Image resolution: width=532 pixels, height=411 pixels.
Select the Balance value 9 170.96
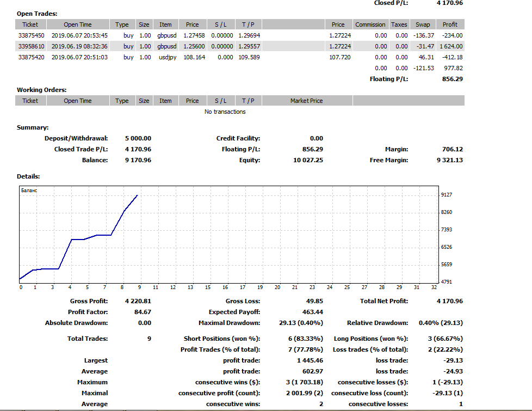(x=138, y=160)
